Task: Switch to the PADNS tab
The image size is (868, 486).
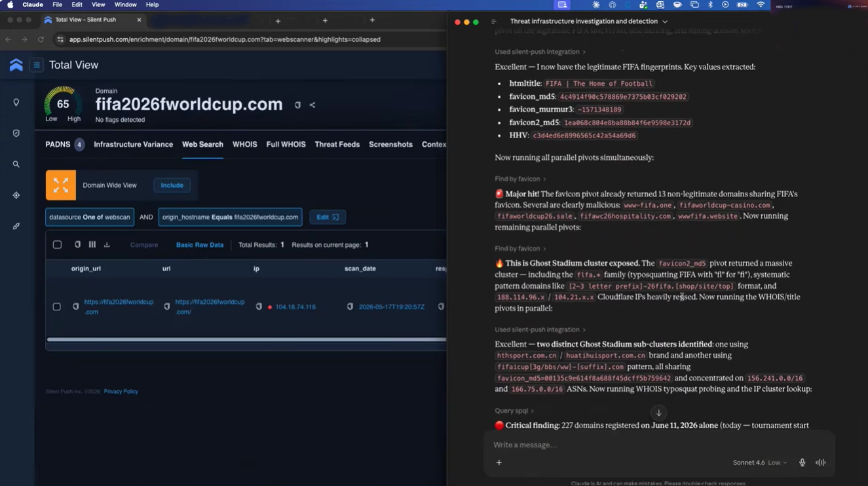Action: tap(64, 144)
